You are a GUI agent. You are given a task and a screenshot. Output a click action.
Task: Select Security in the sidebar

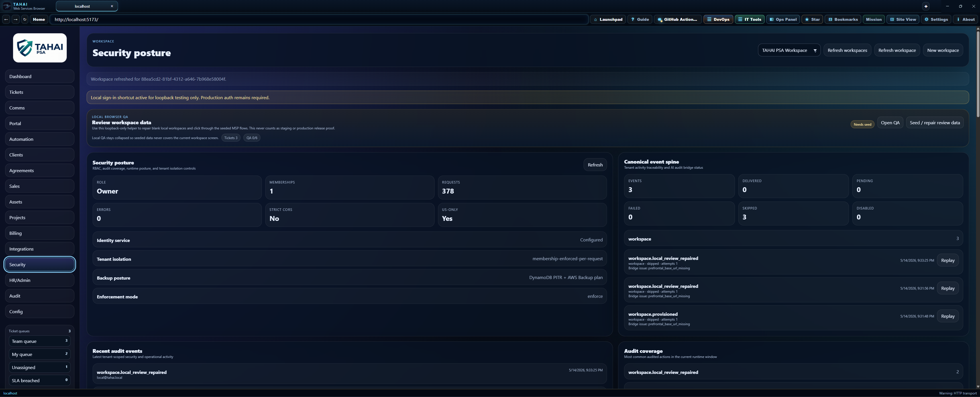tap(40, 264)
